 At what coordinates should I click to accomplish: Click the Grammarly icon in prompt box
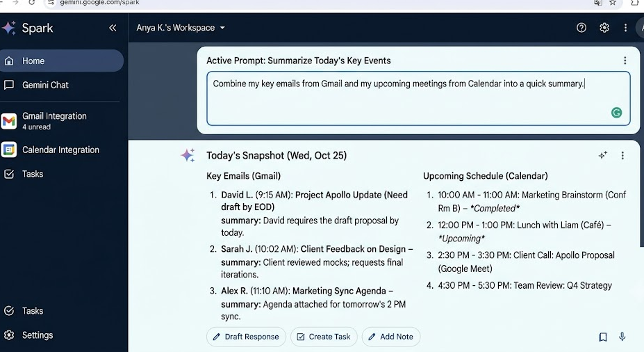[616, 113]
